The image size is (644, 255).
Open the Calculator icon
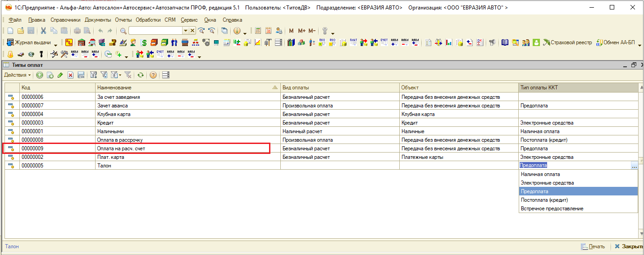click(258, 31)
